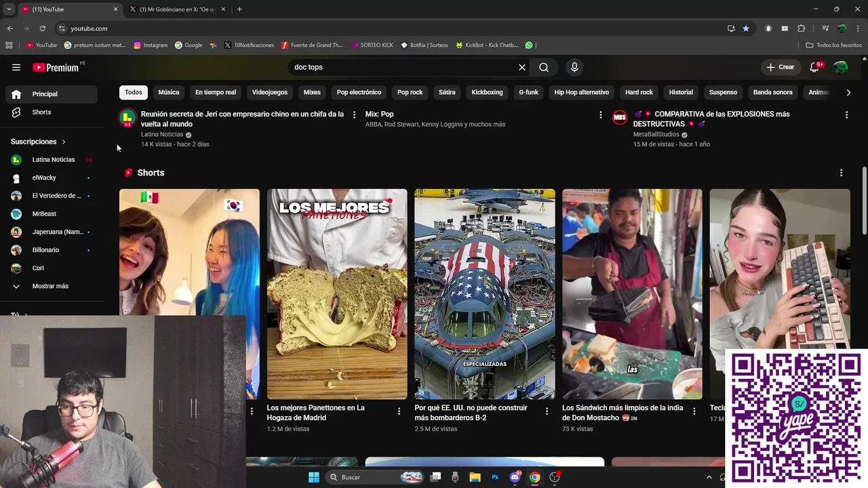Screen dimensions: 868x488
Task: Open options for Mix: Pop
Action: pos(600,115)
